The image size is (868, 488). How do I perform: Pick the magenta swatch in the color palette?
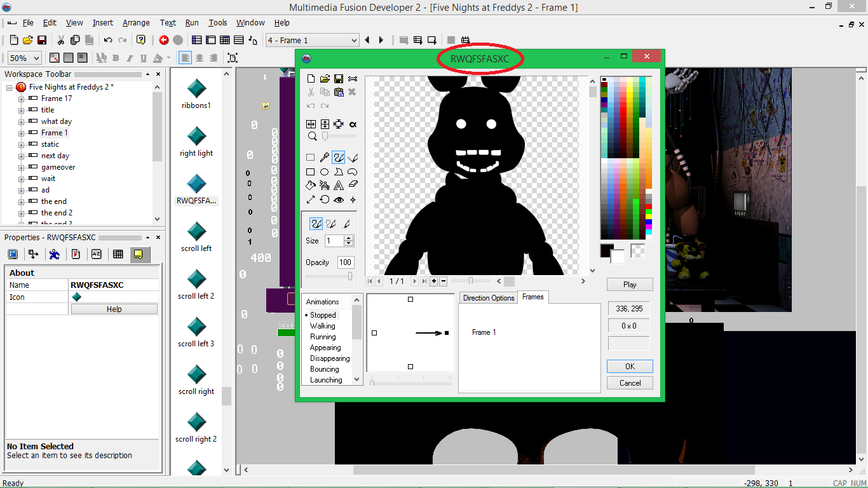[648, 226]
